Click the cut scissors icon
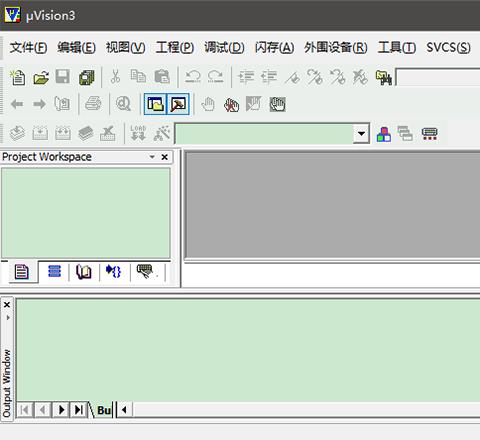Viewport: 480px width, 440px height. (115, 77)
